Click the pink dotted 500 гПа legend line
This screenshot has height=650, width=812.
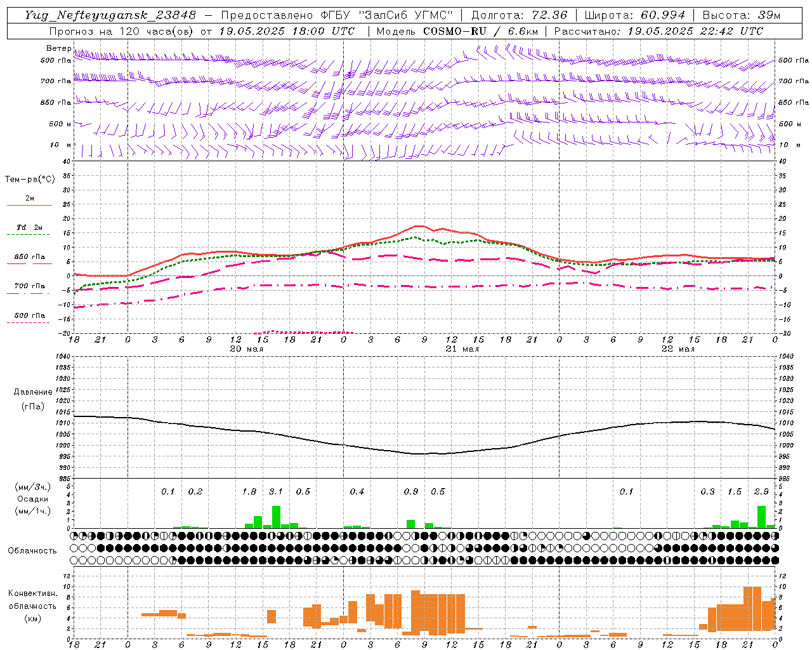click(x=29, y=323)
